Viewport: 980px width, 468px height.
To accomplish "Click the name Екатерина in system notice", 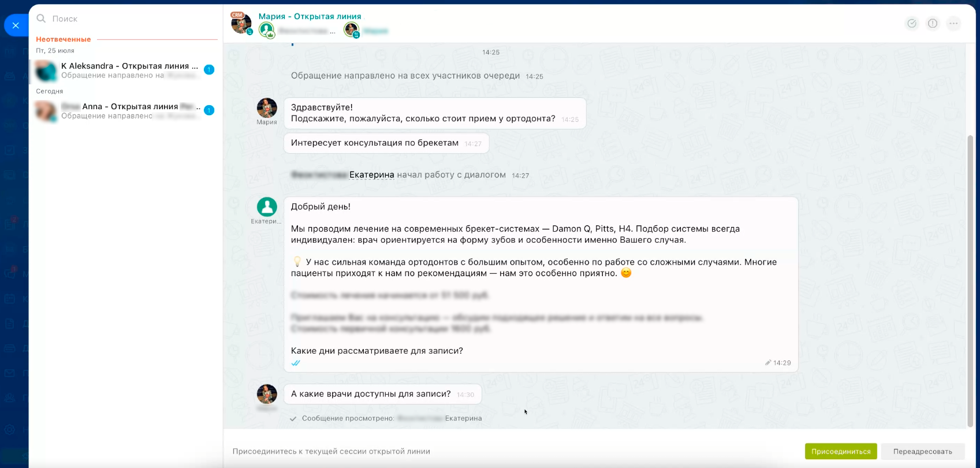I will 372,174.
